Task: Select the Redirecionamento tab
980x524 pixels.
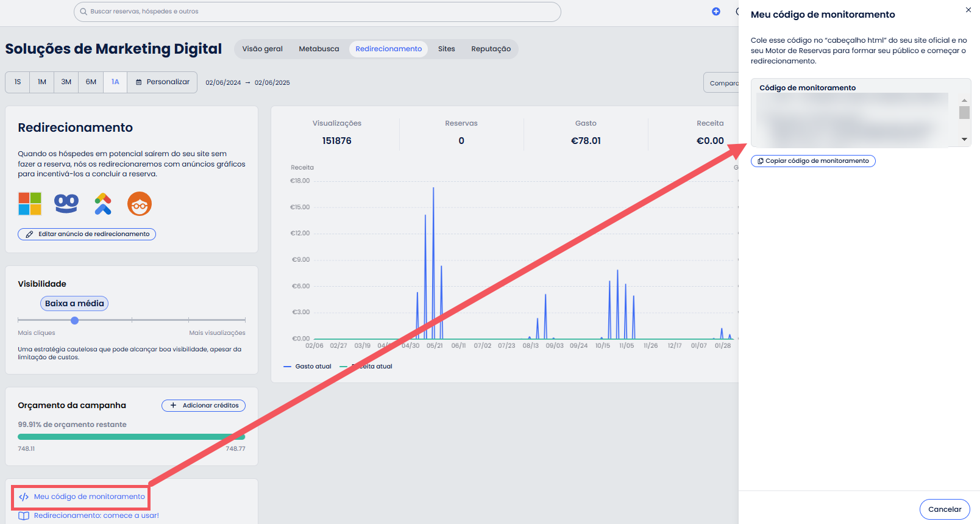Action: click(389, 49)
